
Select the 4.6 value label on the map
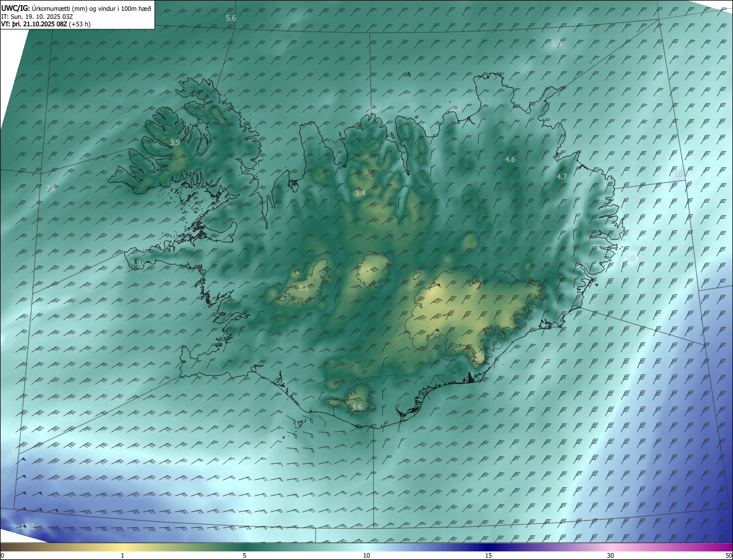[x=510, y=160]
